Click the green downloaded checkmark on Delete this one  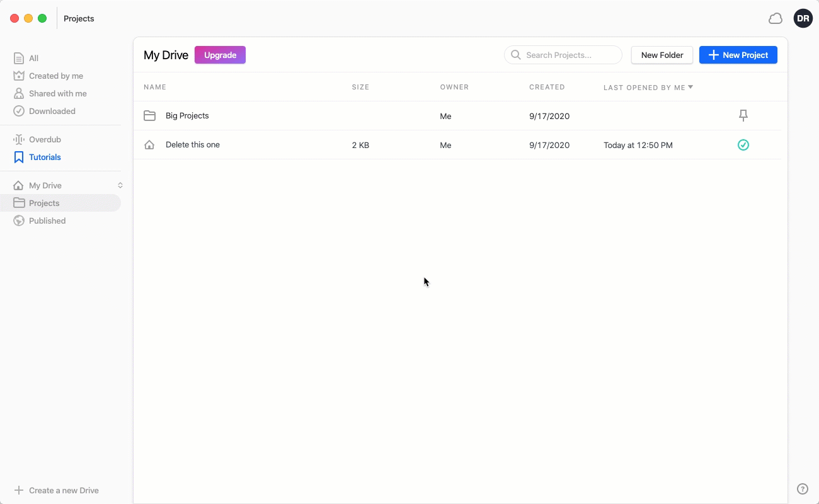(x=743, y=145)
